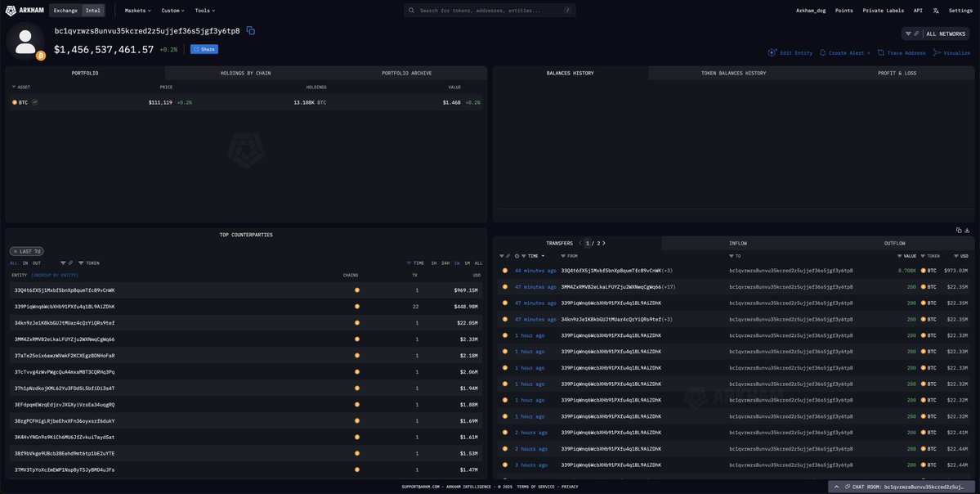Image resolution: width=980 pixels, height=494 pixels.
Task: Select the IN direction filter for counterparties
Action: 25,263
